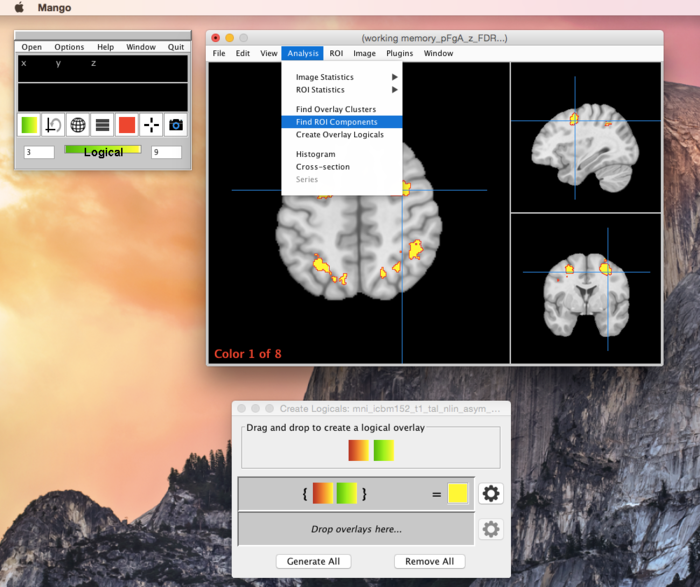Click the minimum threshold field showing 3

tap(39, 152)
